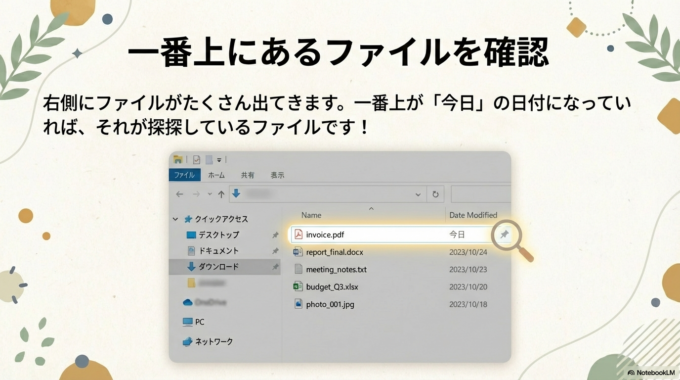Click the blue desktop icon next to デスクトップ

point(191,235)
